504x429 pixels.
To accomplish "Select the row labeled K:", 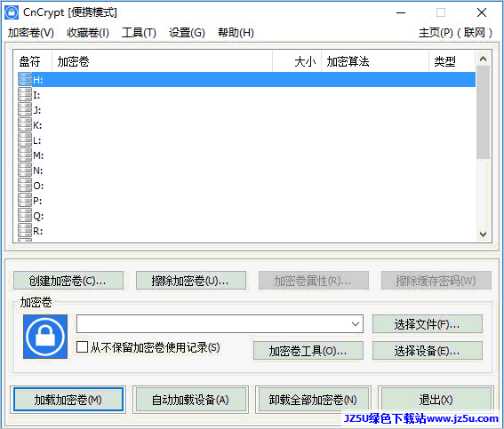I will pos(246,125).
